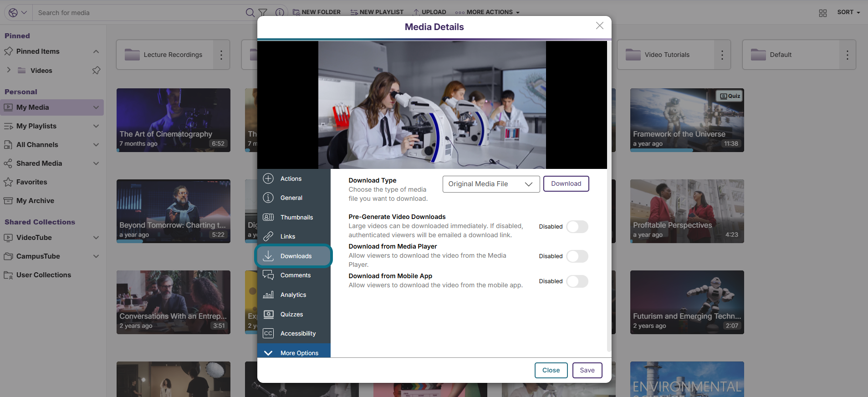Expand the Shared Media chevron
The width and height of the screenshot is (868, 397).
[96, 163]
